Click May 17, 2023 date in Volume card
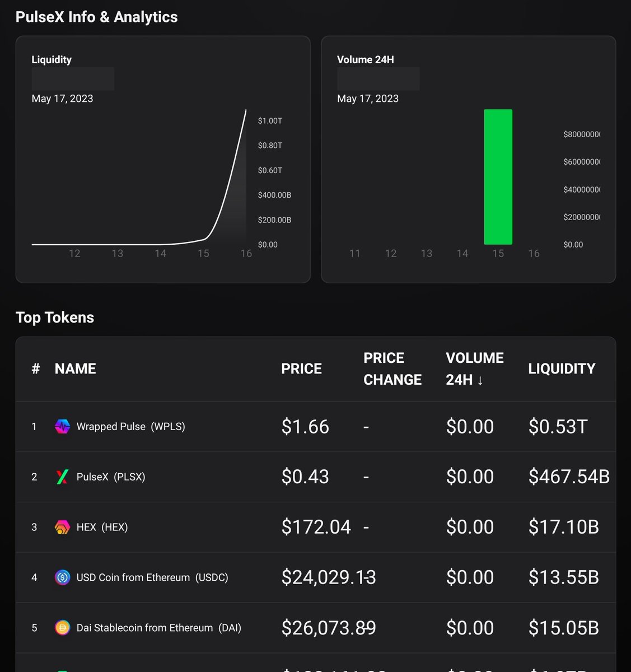Image resolution: width=631 pixels, height=672 pixels. click(368, 99)
